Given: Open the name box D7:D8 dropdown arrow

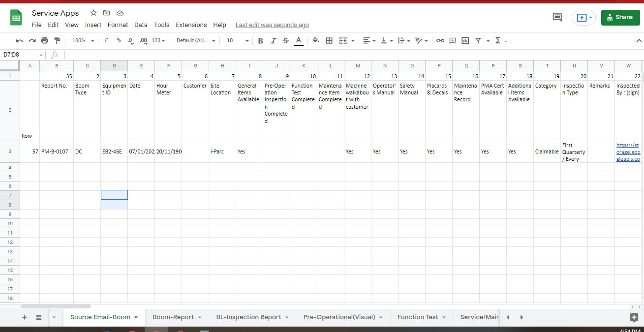Looking at the screenshot, I should [41, 55].
